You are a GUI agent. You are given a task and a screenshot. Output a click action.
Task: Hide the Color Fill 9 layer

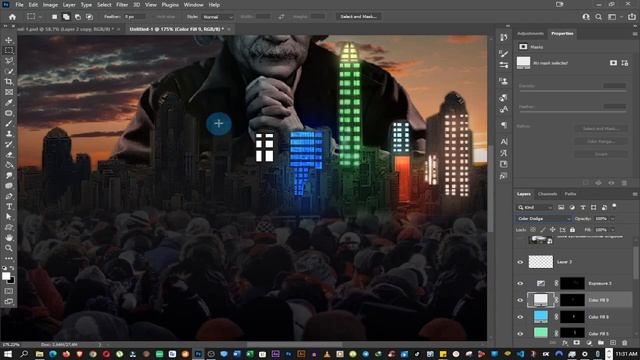coord(520,300)
